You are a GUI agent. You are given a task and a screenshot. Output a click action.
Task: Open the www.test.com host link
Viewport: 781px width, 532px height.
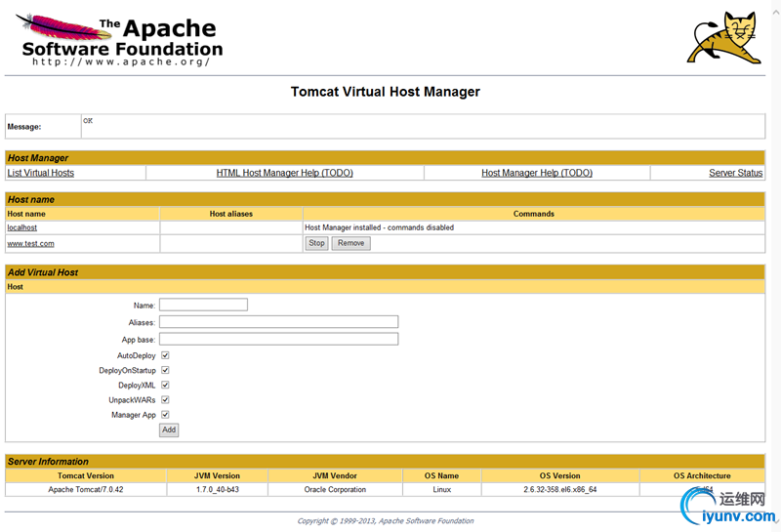(x=31, y=244)
